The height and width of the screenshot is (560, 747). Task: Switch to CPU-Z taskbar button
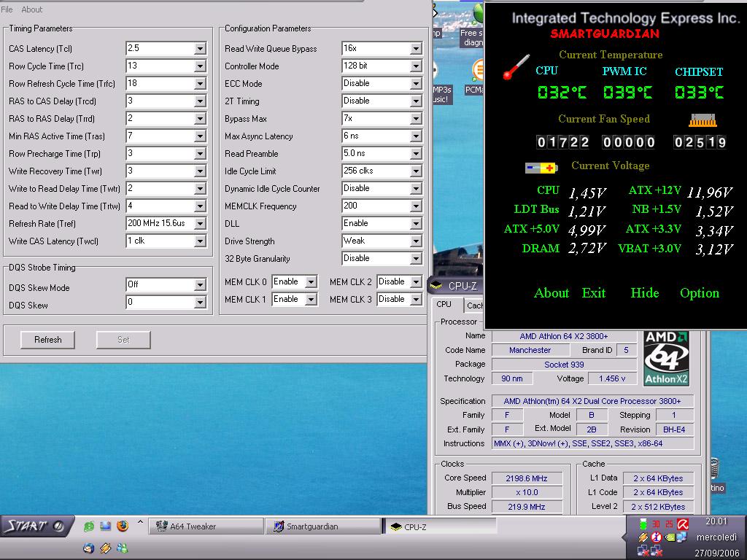pos(439,526)
